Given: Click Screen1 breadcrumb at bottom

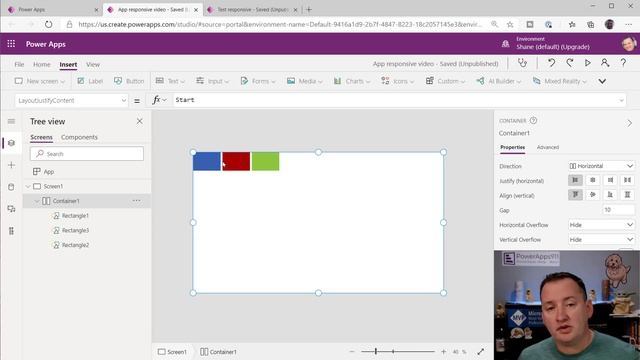Looking at the screenshot, I should 172,351.
